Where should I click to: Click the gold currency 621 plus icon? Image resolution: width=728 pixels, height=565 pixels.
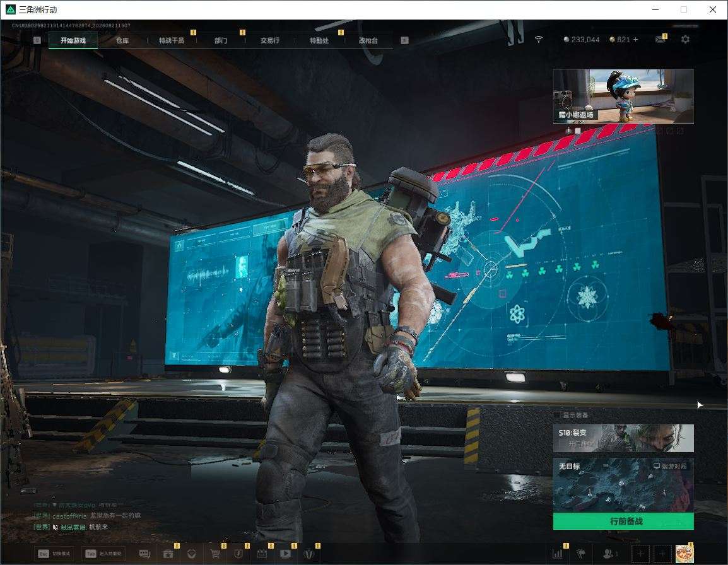tap(636, 40)
